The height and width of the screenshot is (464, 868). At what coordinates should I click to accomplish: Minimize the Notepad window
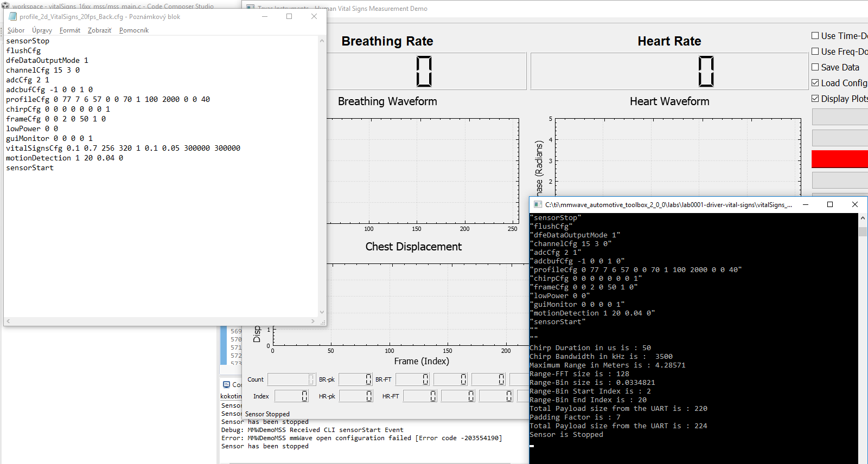[x=265, y=16]
